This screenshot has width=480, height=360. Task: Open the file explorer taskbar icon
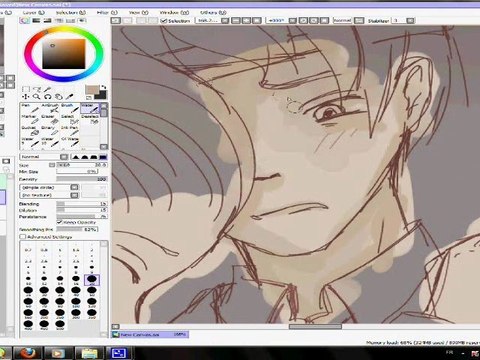point(89,353)
